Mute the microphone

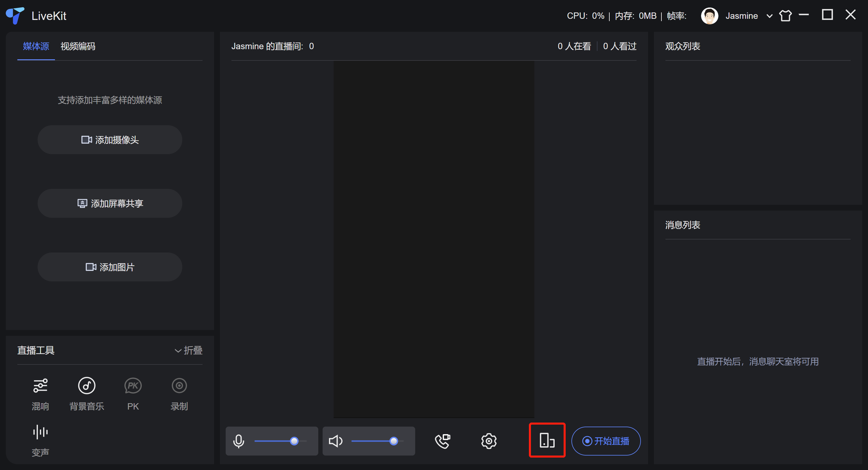coord(239,441)
